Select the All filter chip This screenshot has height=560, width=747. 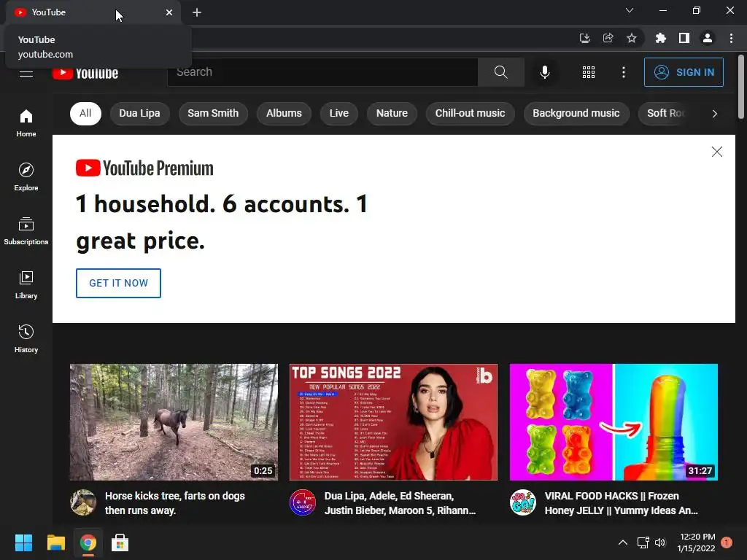tap(85, 113)
